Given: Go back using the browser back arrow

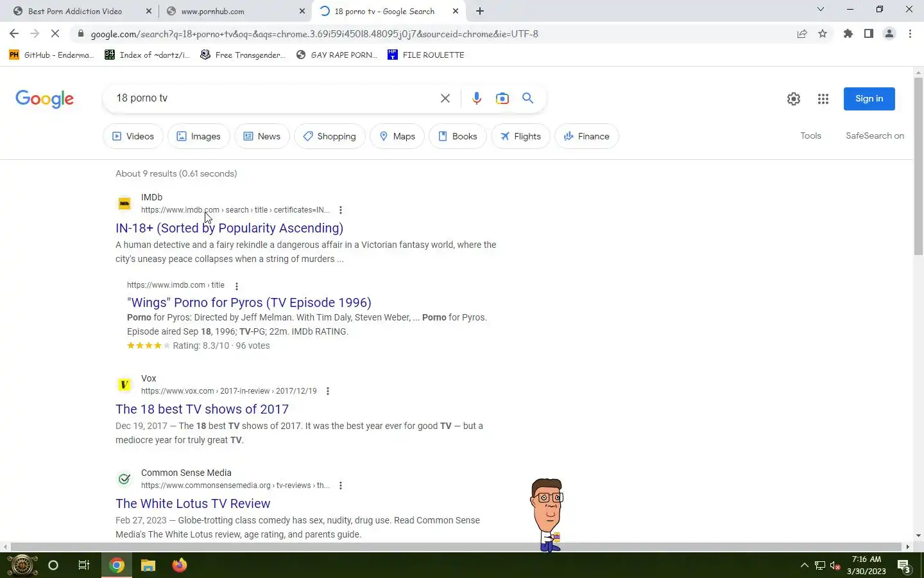Looking at the screenshot, I should coord(14,33).
